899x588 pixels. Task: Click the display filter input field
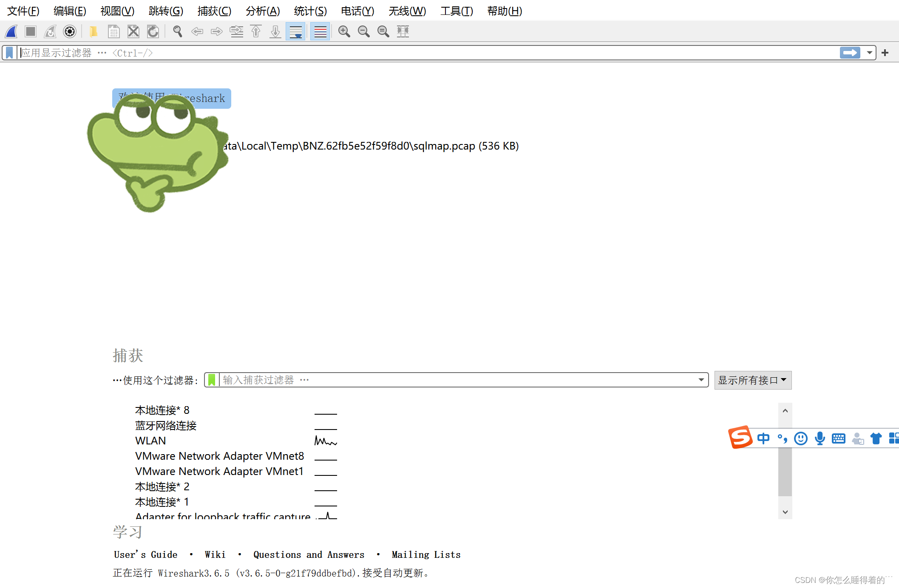[428, 53]
